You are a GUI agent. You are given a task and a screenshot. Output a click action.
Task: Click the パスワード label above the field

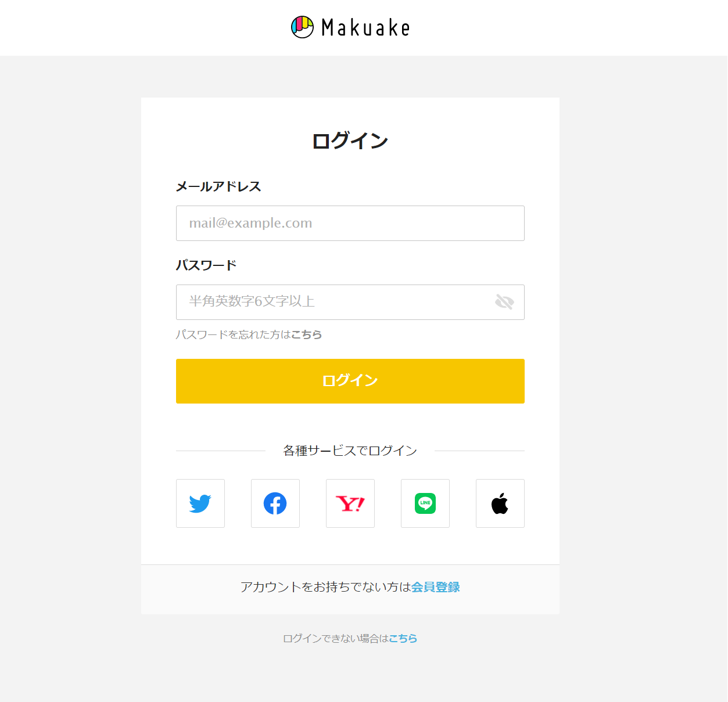point(206,265)
